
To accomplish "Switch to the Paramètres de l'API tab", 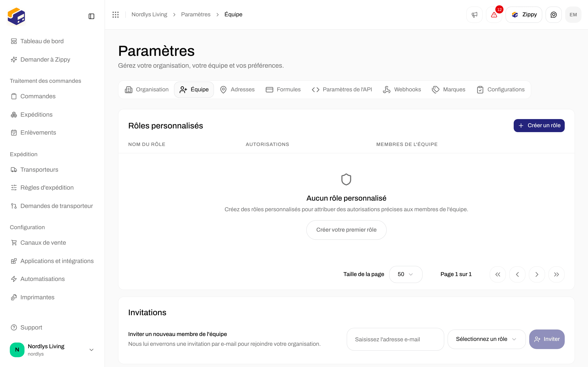I will 342,90.
